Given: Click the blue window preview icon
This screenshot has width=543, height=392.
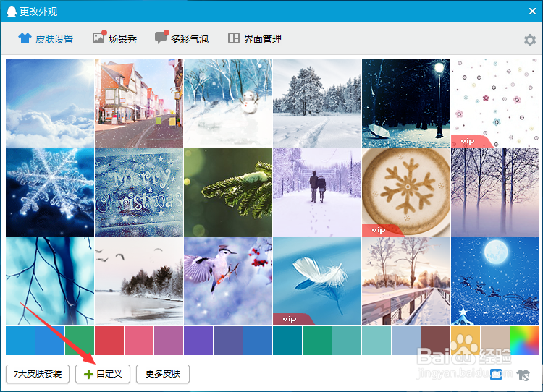Looking at the screenshot, I should (496, 374).
